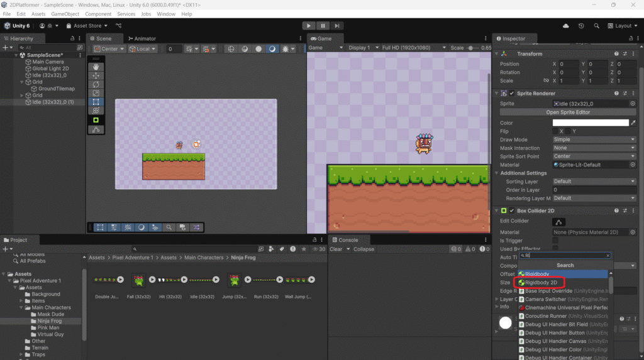Switch to the Animator tab

click(142, 38)
